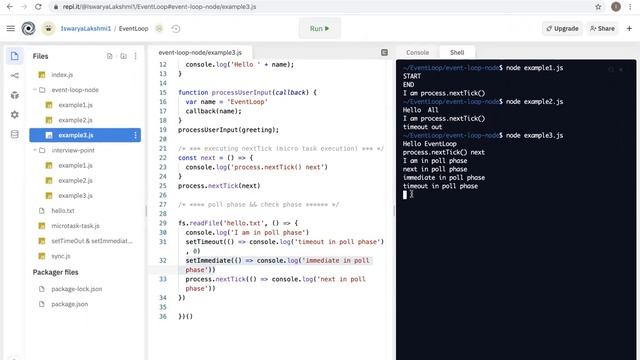Open the Settings gear sidebar icon
The image size is (640, 360).
coord(15,115)
